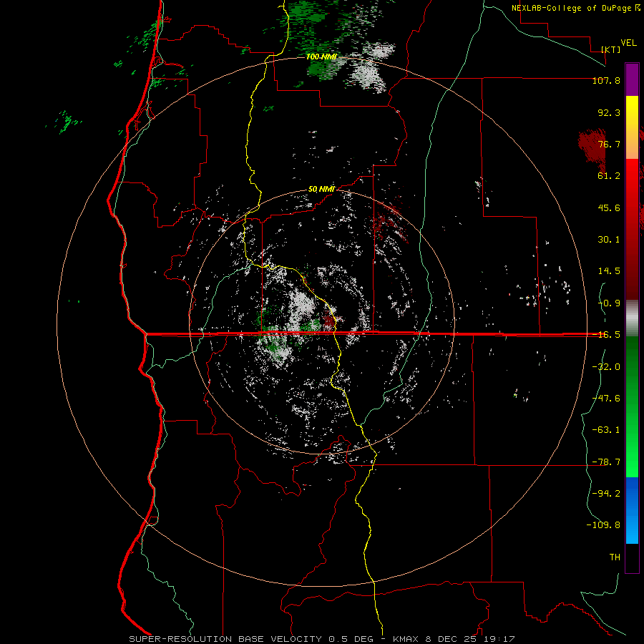The height and width of the screenshot is (644, 644).
Task: Click the 45.6 velocity scale value
Action: [609, 208]
